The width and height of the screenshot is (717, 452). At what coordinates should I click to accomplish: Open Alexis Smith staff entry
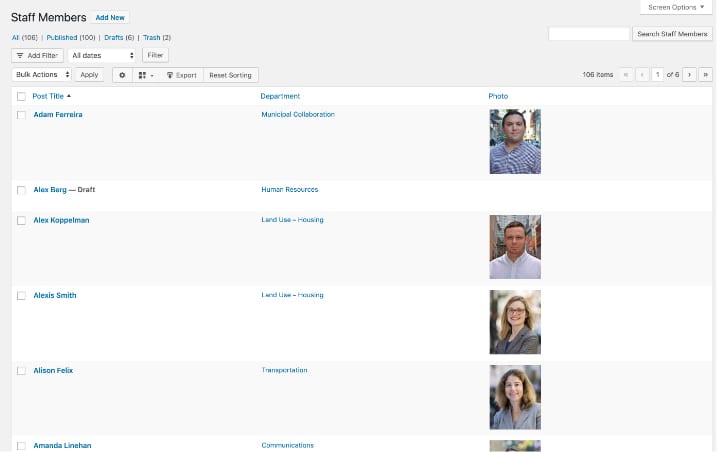(55, 295)
